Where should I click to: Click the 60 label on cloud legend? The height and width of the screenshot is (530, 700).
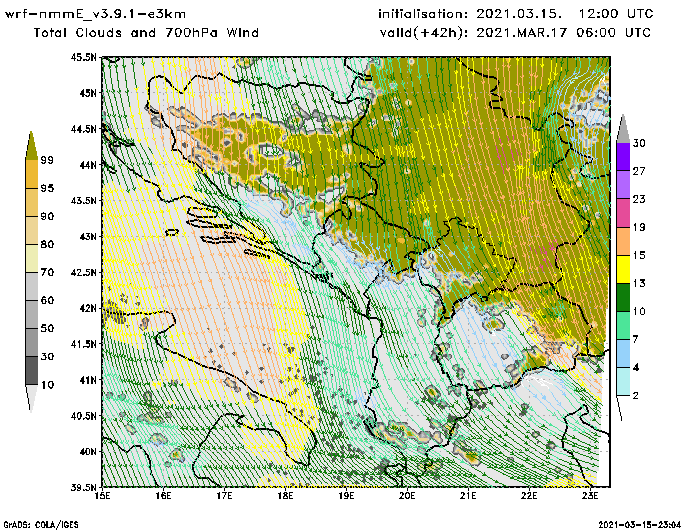click(47, 300)
